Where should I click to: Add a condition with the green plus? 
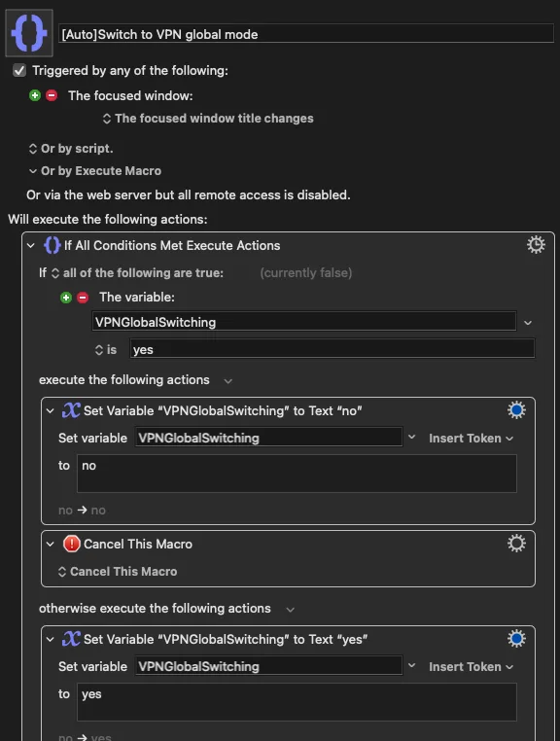click(66, 298)
